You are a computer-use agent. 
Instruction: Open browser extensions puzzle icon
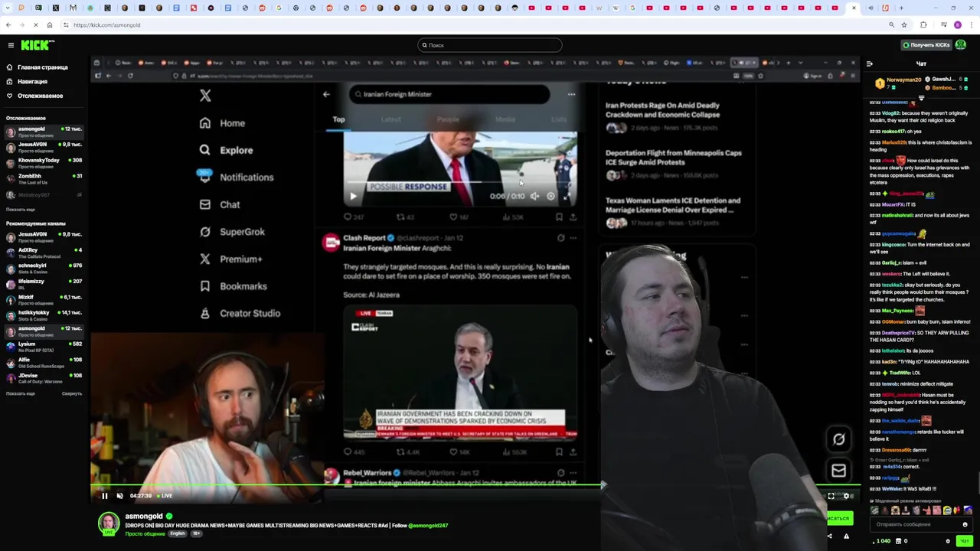tap(923, 24)
